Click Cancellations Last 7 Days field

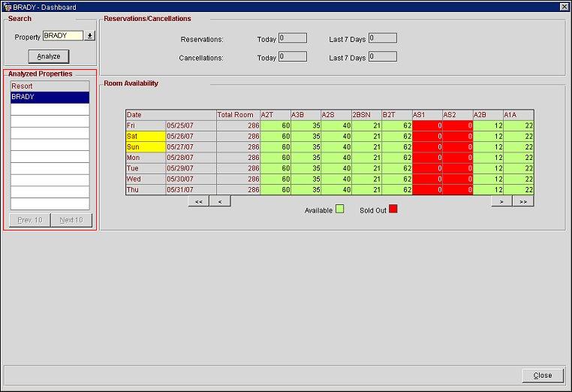(x=382, y=56)
